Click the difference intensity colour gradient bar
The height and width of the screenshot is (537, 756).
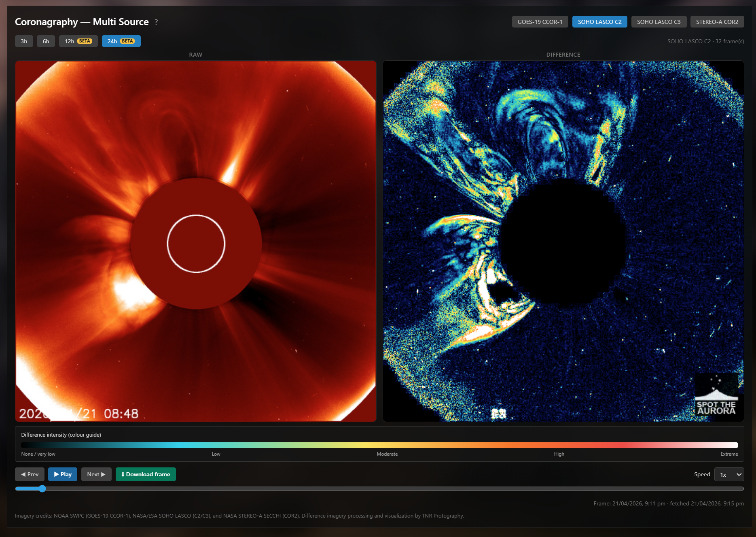[x=379, y=445]
